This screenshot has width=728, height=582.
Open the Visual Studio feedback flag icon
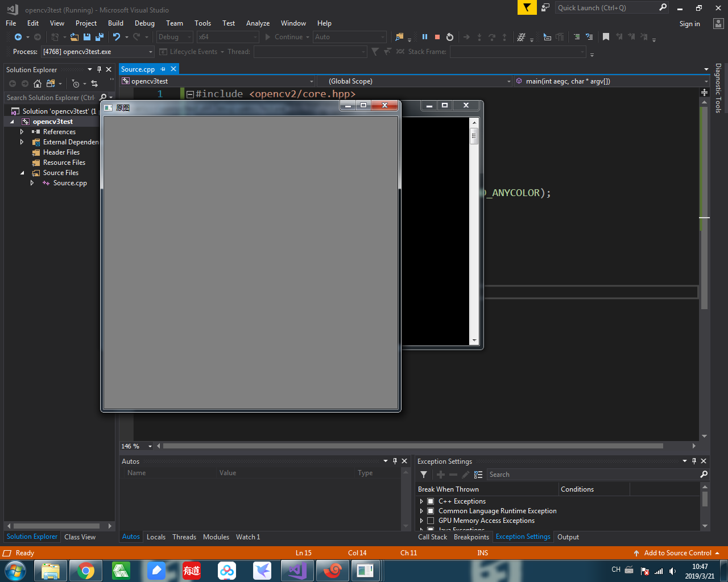527,7
